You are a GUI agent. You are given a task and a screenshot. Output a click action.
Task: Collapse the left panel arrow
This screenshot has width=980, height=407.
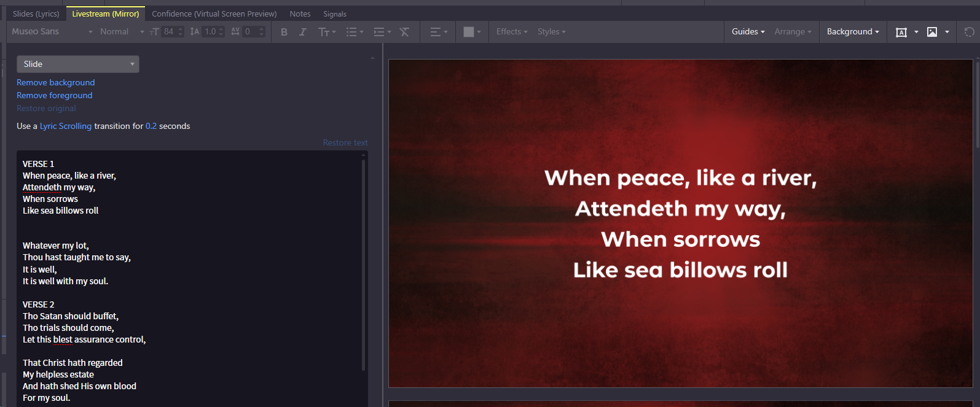pyautogui.click(x=372, y=58)
